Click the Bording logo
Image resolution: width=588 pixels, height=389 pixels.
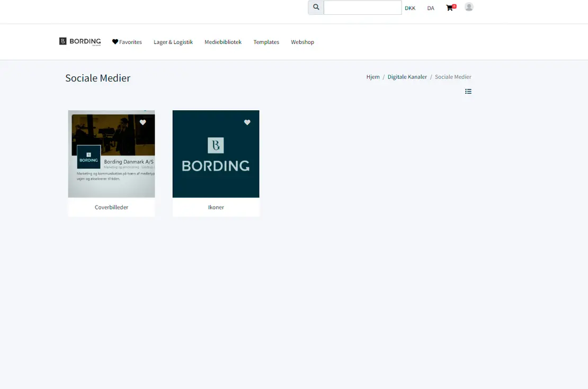(x=79, y=41)
